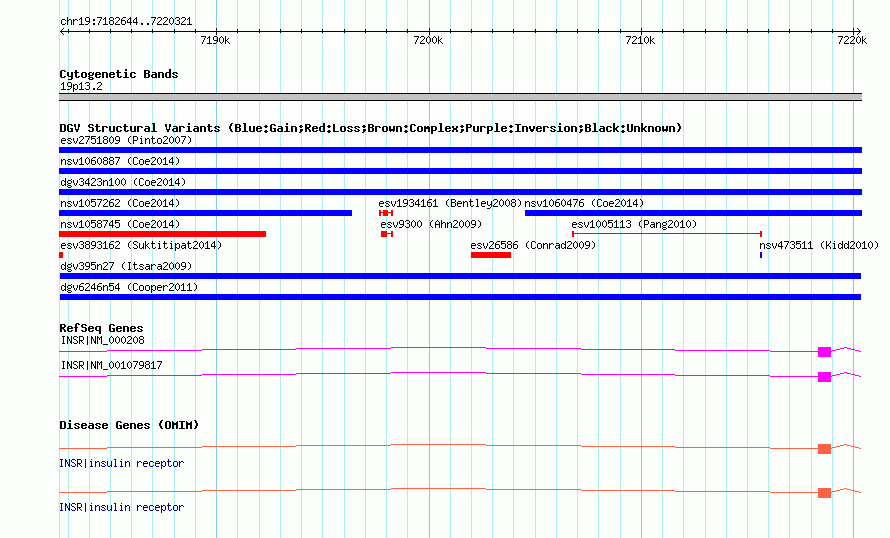Image resolution: width=890 pixels, height=538 pixels.
Task: Click the esv2751809 (Pinto2007) blue gain bar
Action: pos(460,150)
